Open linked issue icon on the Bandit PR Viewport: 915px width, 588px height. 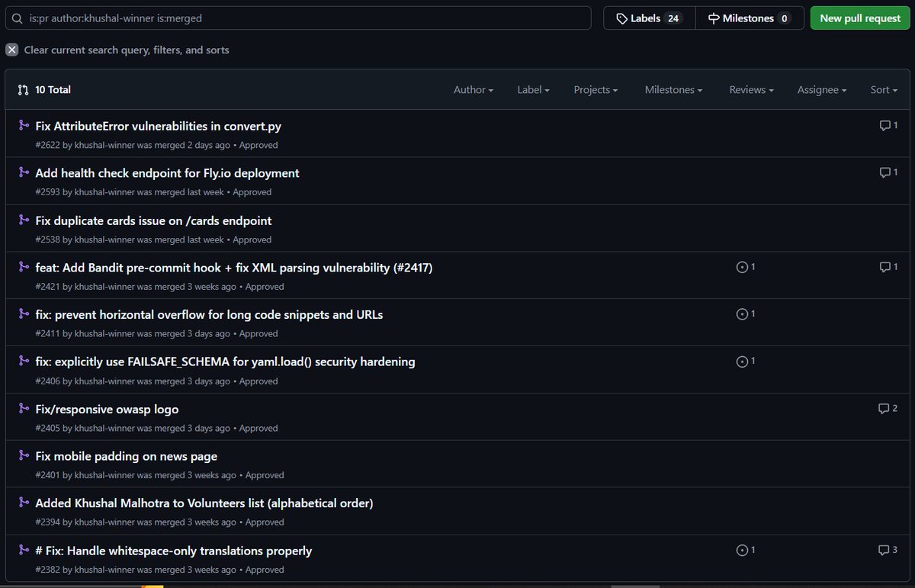point(746,267)
